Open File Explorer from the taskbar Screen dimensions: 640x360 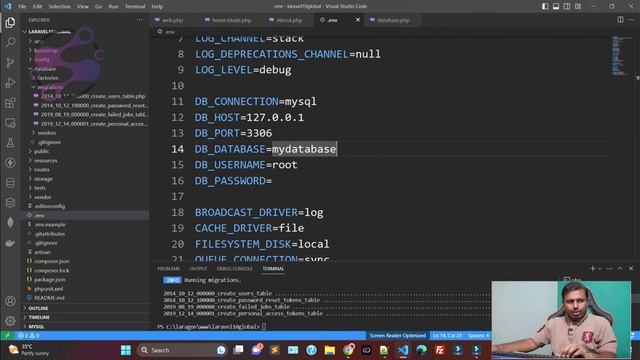(330, 350)
